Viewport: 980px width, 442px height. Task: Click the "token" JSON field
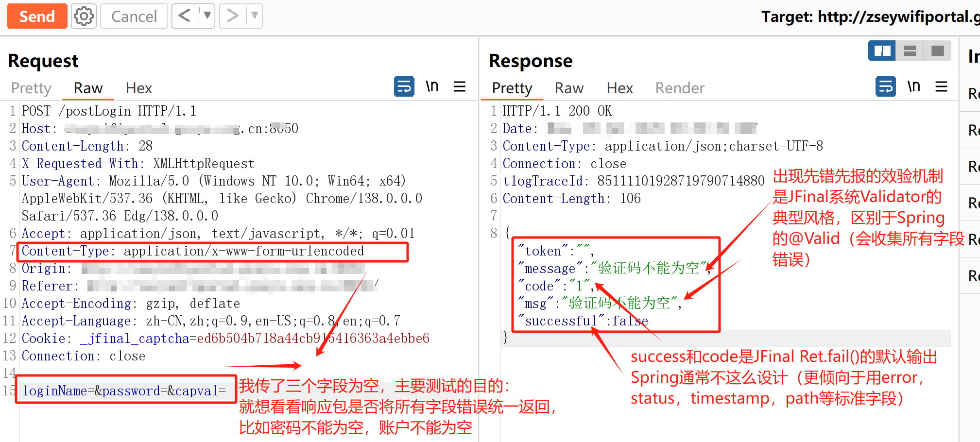(x=556, y=251)
